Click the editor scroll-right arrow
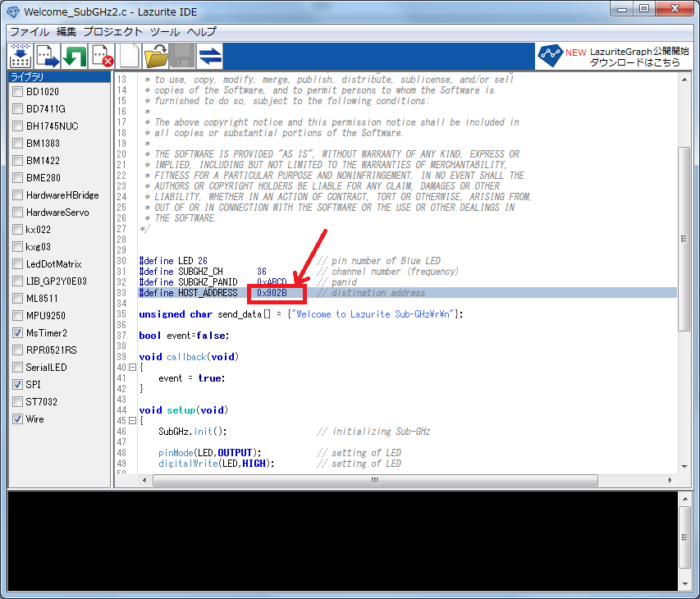Image resolution: width=700 pixels, height=599 pixels. click(x=670, y=480)
